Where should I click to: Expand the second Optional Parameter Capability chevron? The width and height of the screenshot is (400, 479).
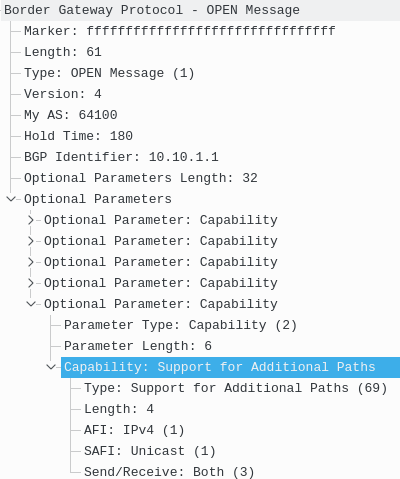(x=31, y=241)
